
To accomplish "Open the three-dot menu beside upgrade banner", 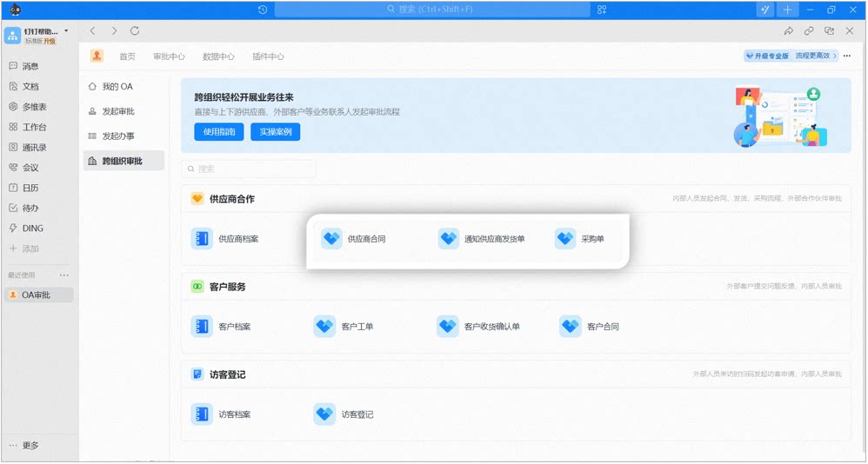I will (847, 56).
